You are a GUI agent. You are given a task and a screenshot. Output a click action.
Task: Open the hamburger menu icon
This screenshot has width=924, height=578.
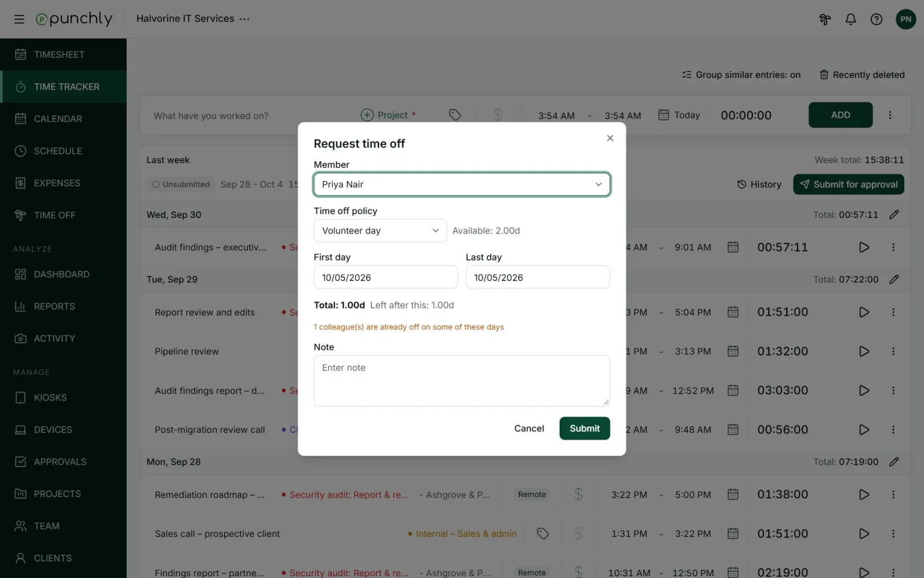[x=19, y=19]
